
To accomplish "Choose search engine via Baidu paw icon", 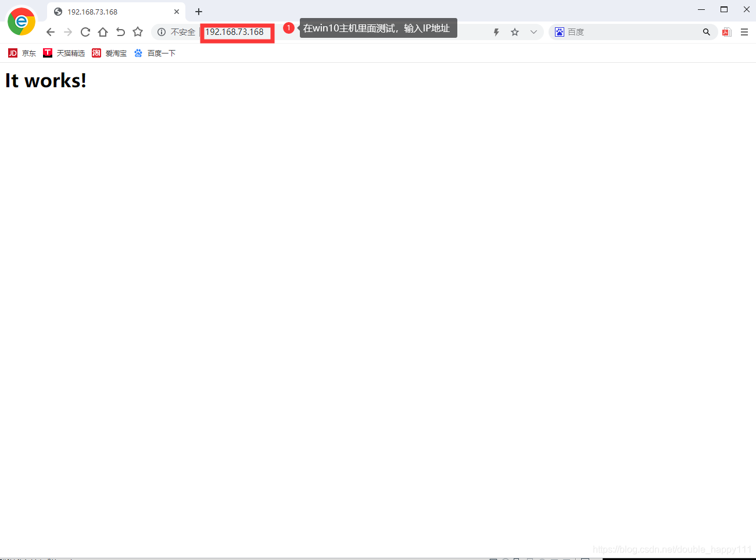I will (x=560, y=32).
